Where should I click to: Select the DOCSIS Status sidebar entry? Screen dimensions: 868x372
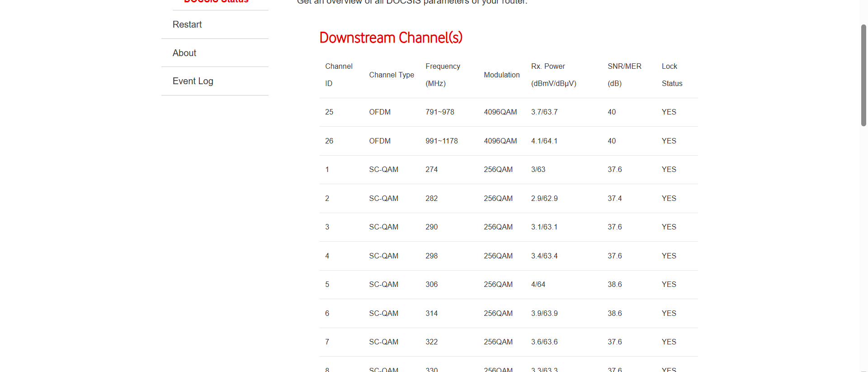[216, 1]
